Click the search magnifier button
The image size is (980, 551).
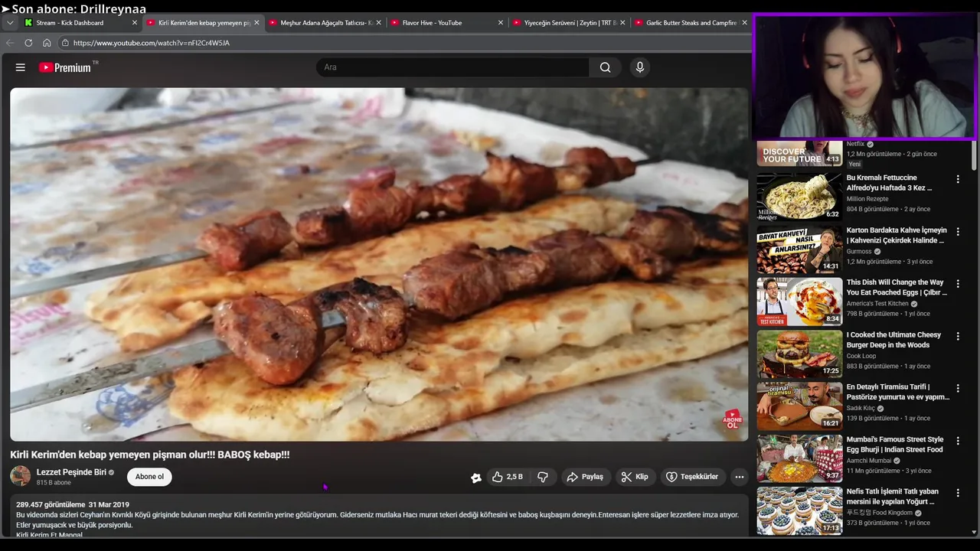605,67
